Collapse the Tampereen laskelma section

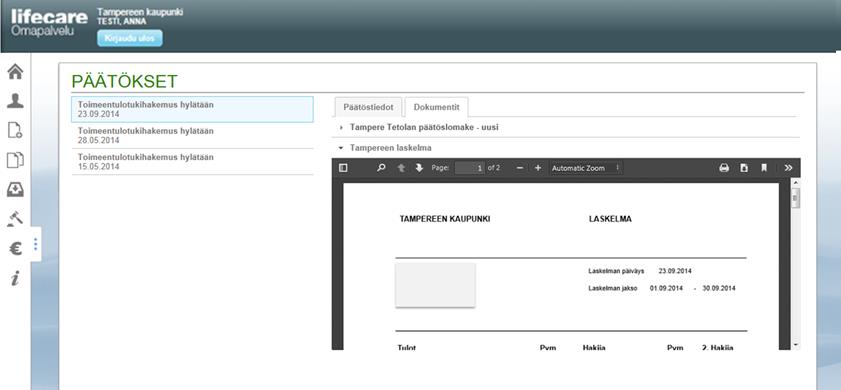point(566,148)
